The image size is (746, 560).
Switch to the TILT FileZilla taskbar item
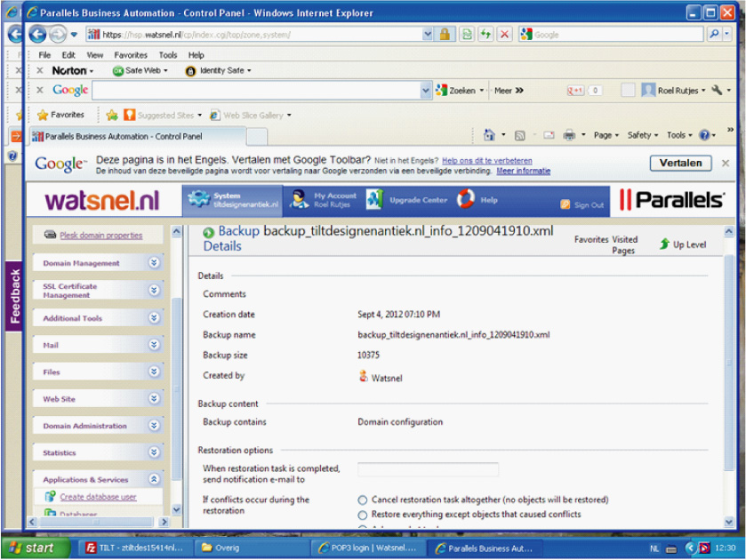134,548
